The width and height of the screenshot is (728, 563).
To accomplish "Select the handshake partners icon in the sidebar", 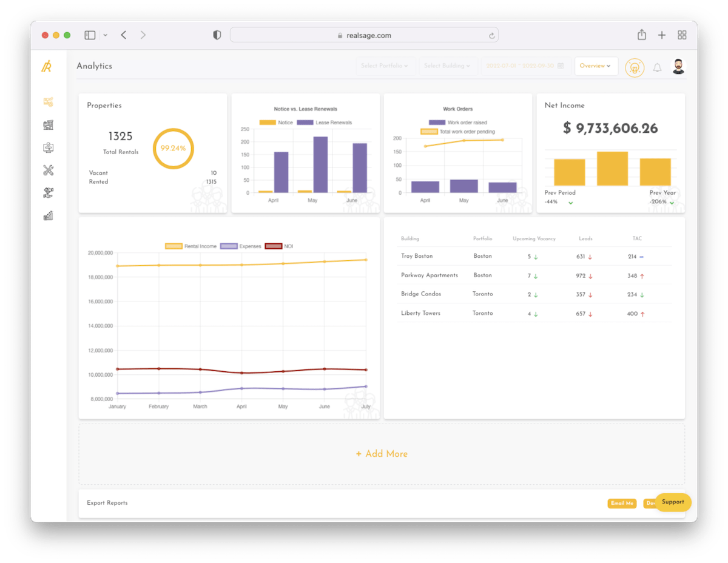I will [x=49, y=192].
